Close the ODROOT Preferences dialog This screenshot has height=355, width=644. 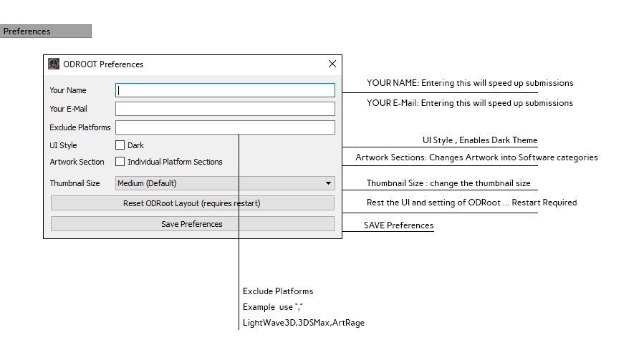tap(332, 64)
